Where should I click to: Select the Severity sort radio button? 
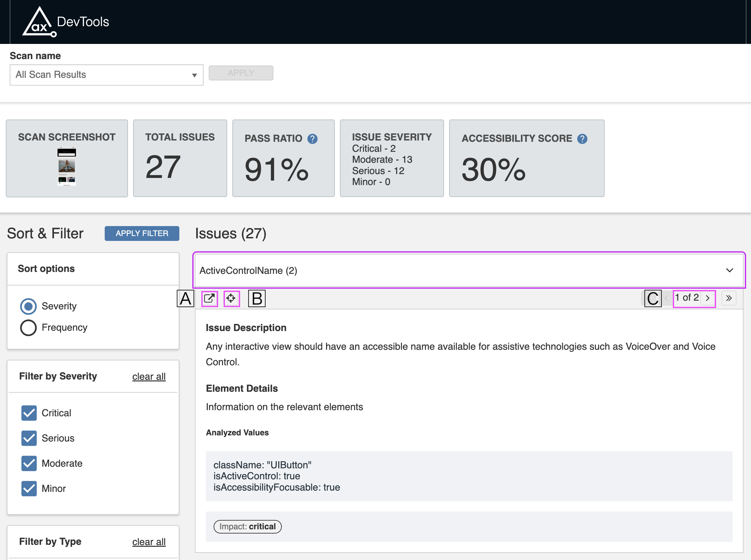tap(28, 306)
